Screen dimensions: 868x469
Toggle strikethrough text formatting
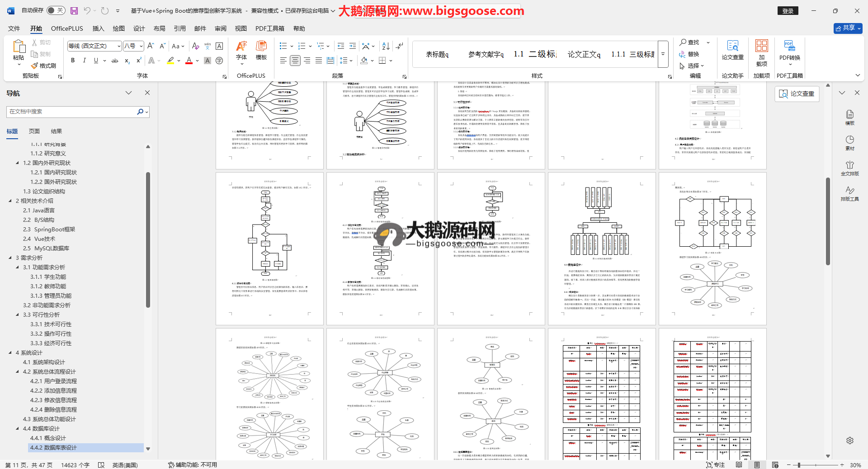(115, 61)
